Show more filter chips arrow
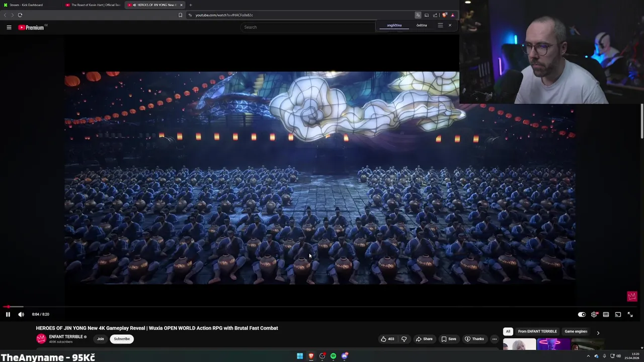Screen dimensions: 644x362 point(598,332)
